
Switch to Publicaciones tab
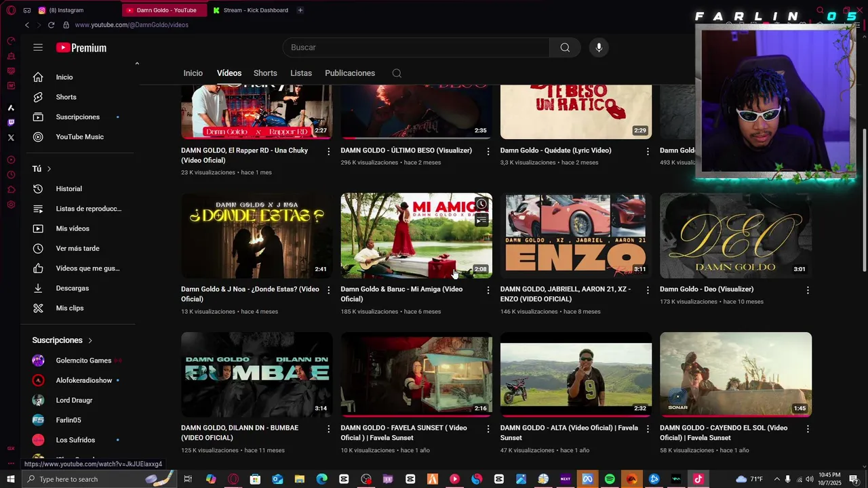350,73
